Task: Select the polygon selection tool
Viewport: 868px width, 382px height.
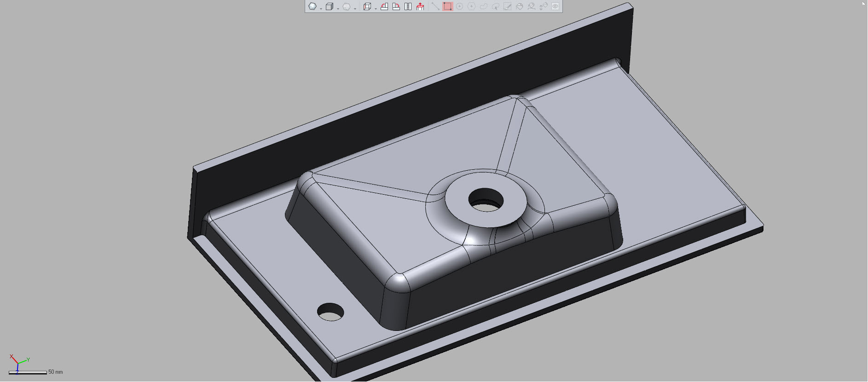Action: pyautogui.click(x=471, y=6)
